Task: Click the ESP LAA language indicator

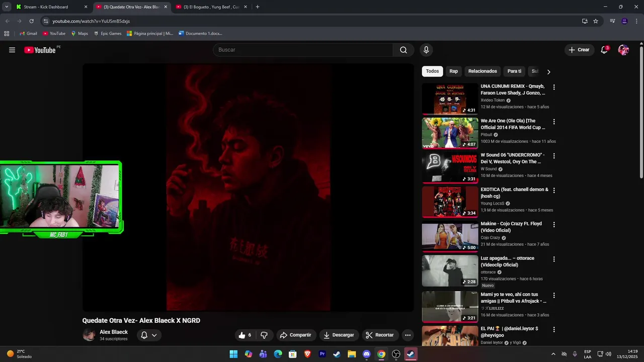Action: click(x=588, y=354)
